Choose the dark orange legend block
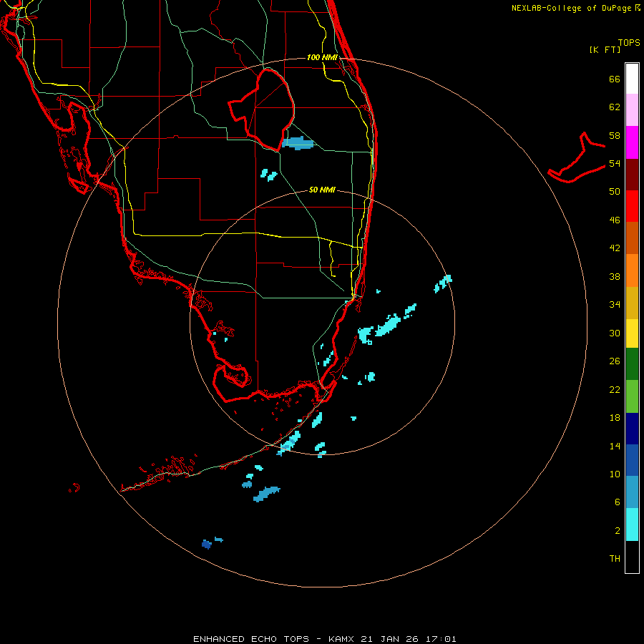The image size is (644, 644). [x=632, y=238]
